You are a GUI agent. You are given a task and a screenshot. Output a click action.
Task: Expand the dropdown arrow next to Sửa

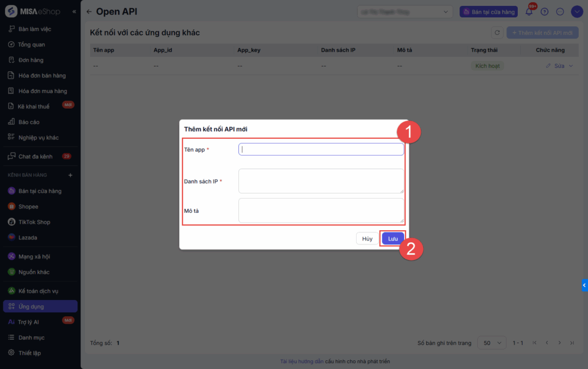click(x=571, y=66)
